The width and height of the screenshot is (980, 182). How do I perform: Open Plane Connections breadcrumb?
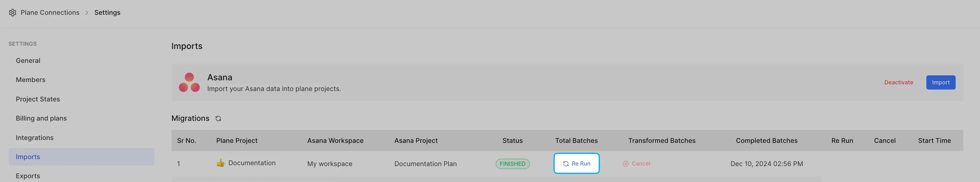[x=50, y=12]
